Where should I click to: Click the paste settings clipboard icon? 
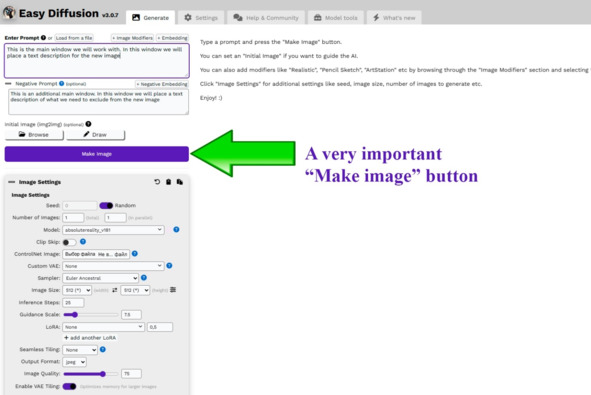click(168, 182)
